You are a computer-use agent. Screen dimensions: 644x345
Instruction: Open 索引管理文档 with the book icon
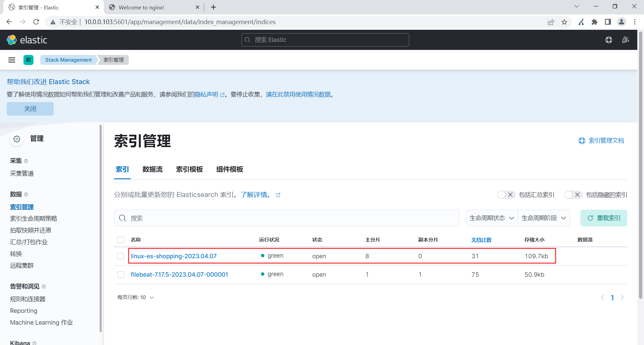(601, 140)
